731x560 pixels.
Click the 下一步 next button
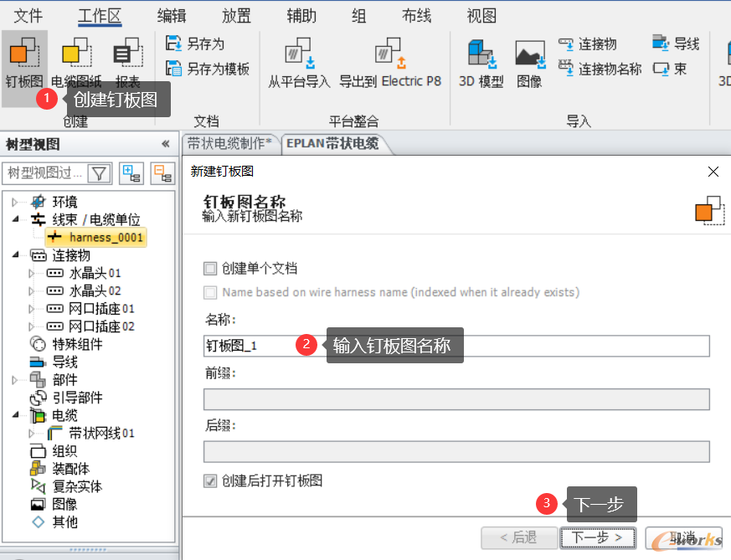[x=598, y=538]
